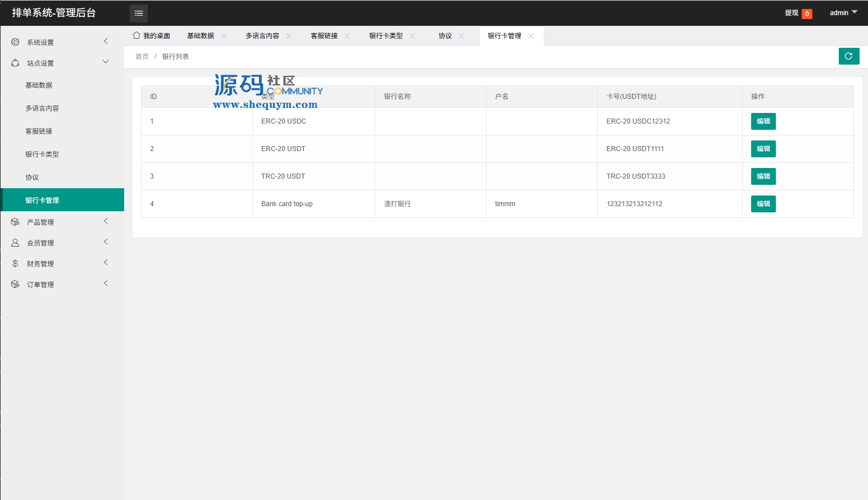
Task: Click the green refresh icon button
Action: pos(848,56)
